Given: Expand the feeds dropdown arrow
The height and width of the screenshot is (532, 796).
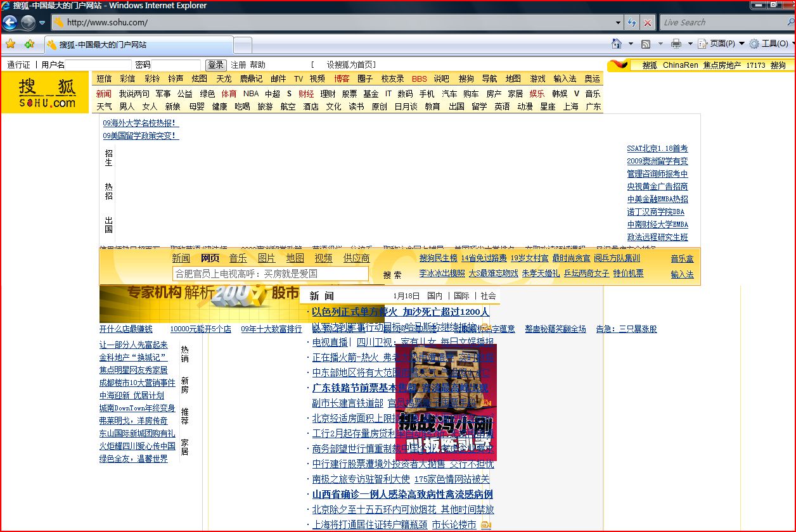Looking at the screenshot, I should pyautogui.click(x=660, y=44).
